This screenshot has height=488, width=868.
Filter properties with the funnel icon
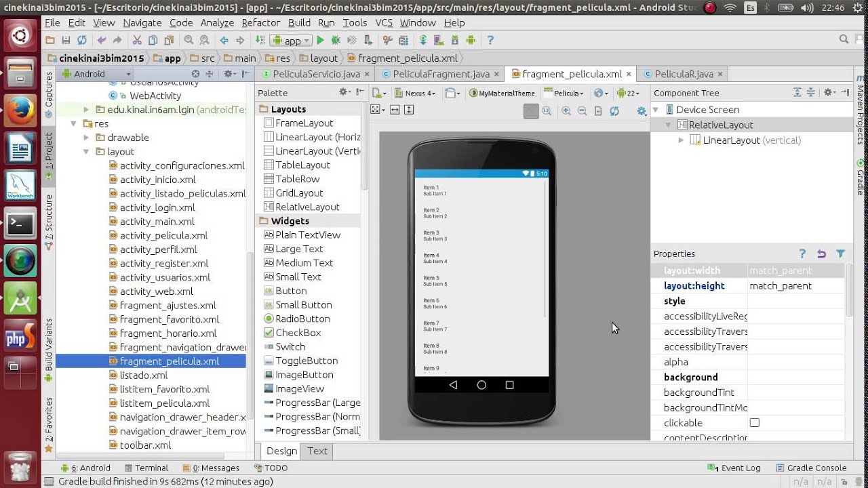click(840, 253)
